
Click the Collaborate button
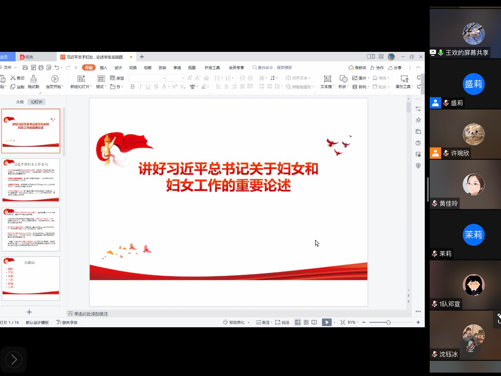point(377,68)
